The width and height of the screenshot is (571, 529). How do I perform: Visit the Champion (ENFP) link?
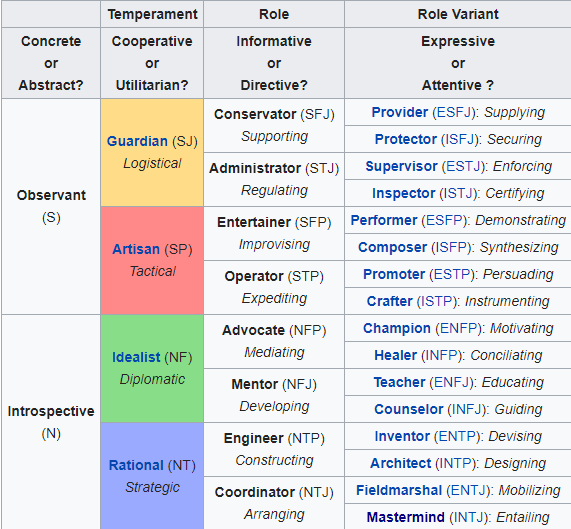(422, 328)
